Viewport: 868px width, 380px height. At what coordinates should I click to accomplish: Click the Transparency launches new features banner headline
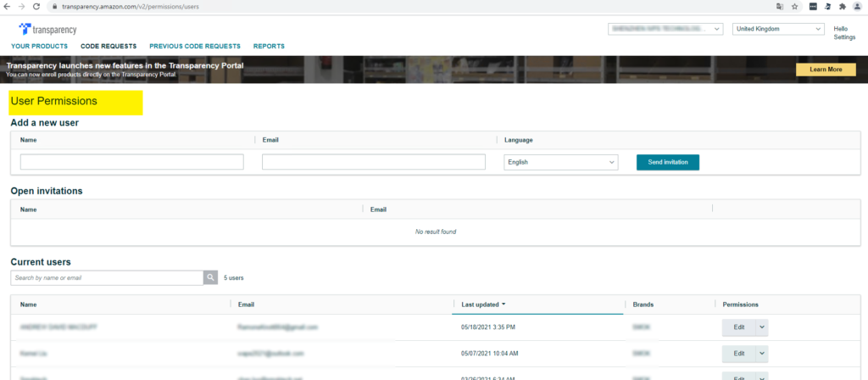click(125, 65)
